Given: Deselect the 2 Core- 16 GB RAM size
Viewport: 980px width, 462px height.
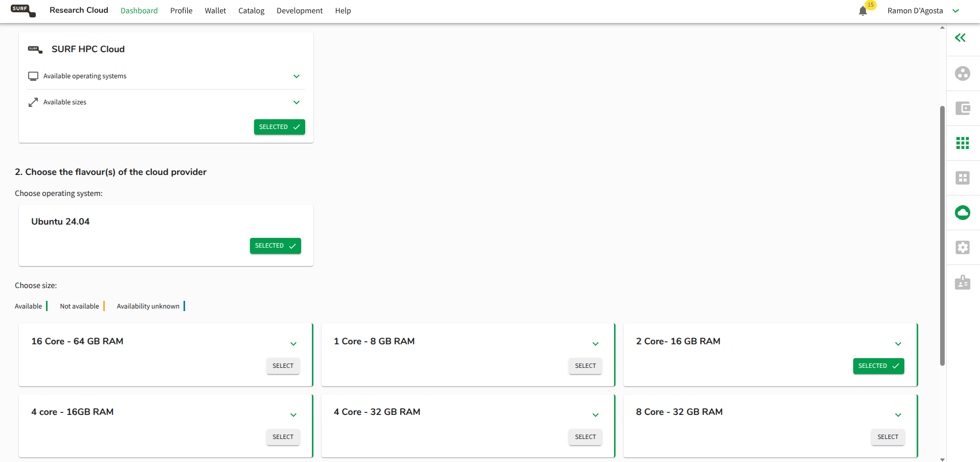Looking at the screenshot, I should pyautogui.click(x=879, y=366).
